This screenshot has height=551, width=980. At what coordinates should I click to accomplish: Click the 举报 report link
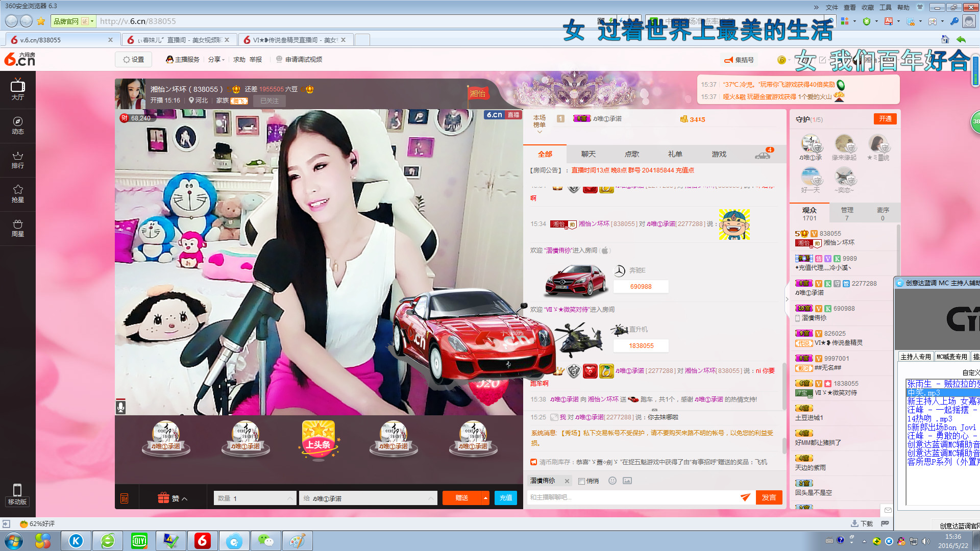[x=256, y=60]
